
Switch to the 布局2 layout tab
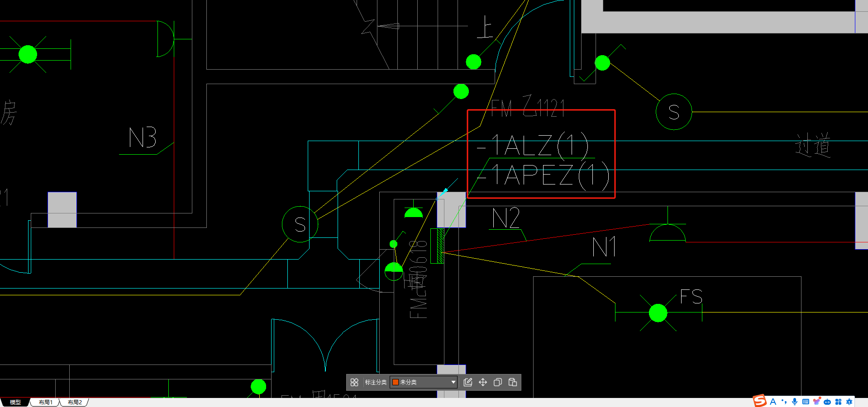click(x=75, y=402)
